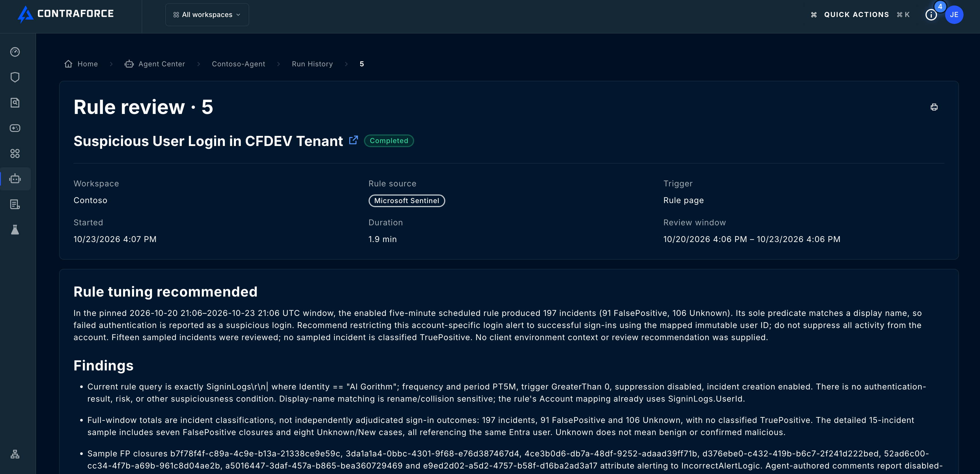The width and height of the screenshot is (980, 474).
Task: Open external link icon beside rule title
Action: pyautogui.click(x=353, y=140)
